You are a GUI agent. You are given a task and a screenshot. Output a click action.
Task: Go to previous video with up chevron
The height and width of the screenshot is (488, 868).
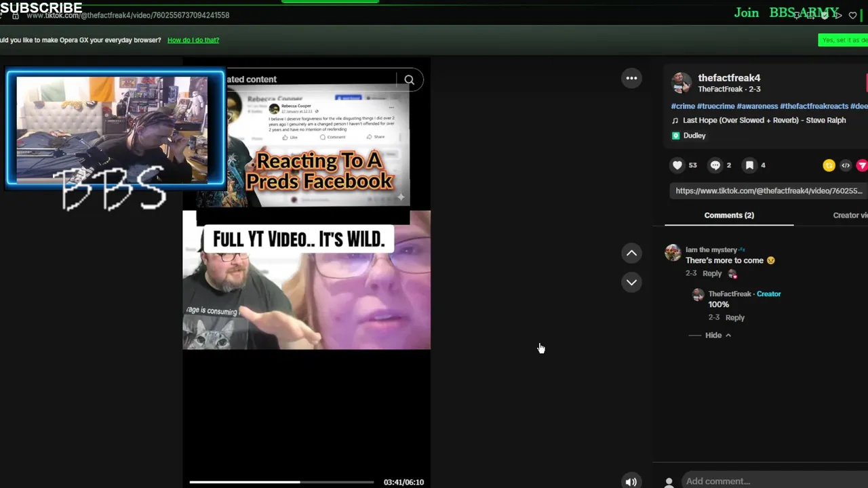pyautogui.click(x=631, y=253)
